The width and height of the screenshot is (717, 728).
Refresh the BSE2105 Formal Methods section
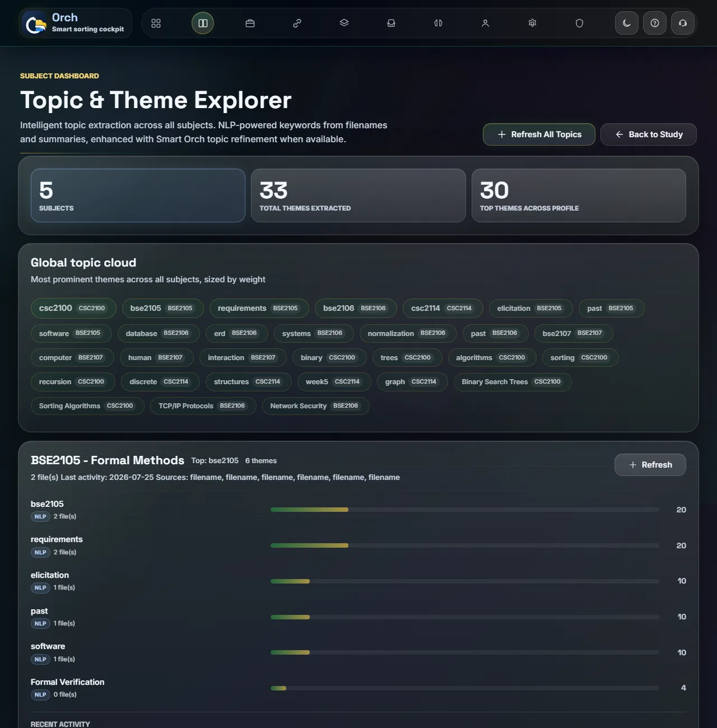(x=650, y=465)
